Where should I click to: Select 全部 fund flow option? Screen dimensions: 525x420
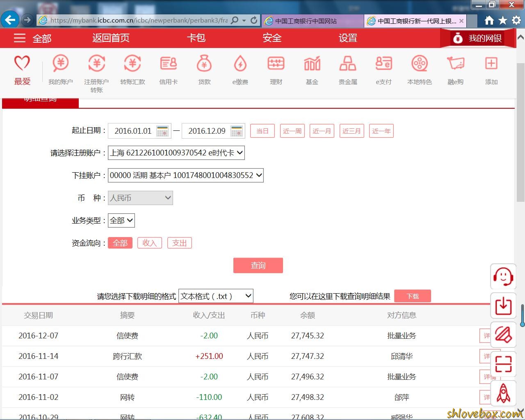click(120, 243)
